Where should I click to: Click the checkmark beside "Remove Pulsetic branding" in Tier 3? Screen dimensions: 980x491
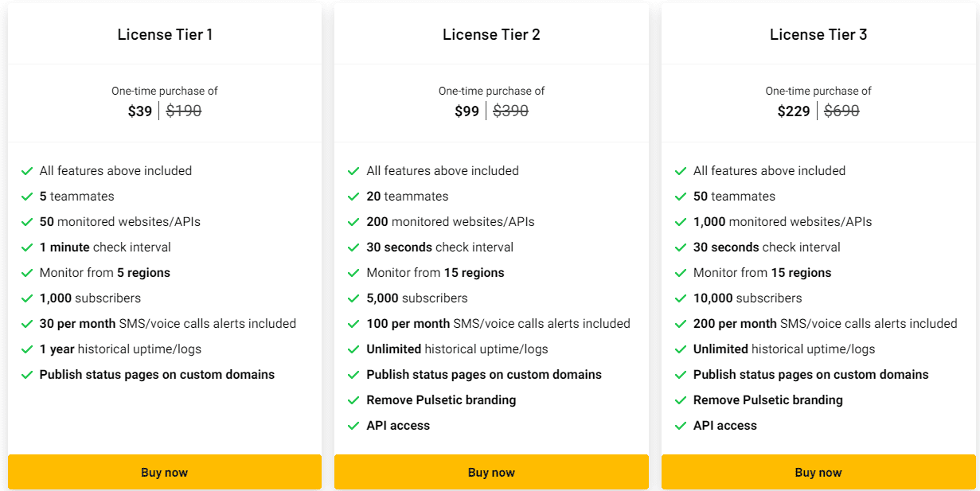click(x=681, y=399)
